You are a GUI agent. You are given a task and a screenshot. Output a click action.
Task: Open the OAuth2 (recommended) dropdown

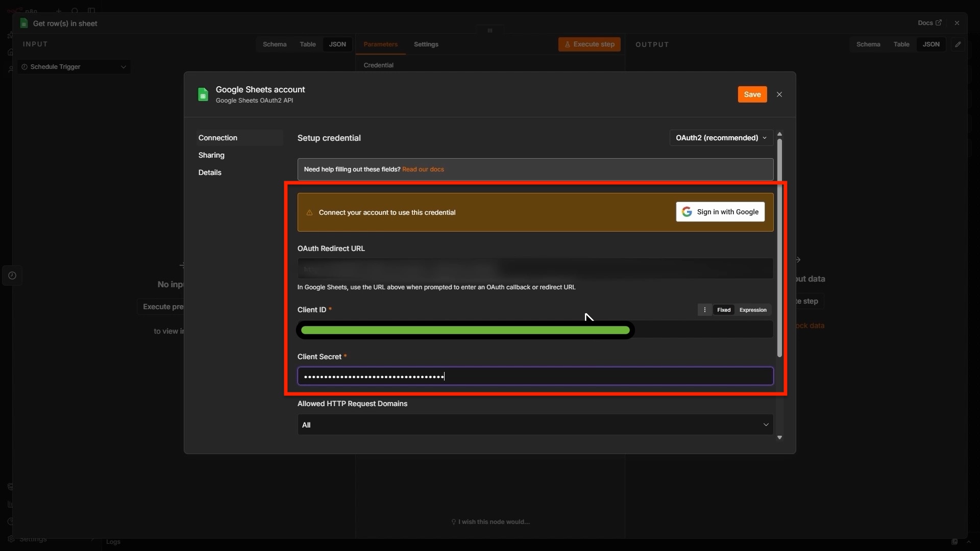tap(721, 138)
